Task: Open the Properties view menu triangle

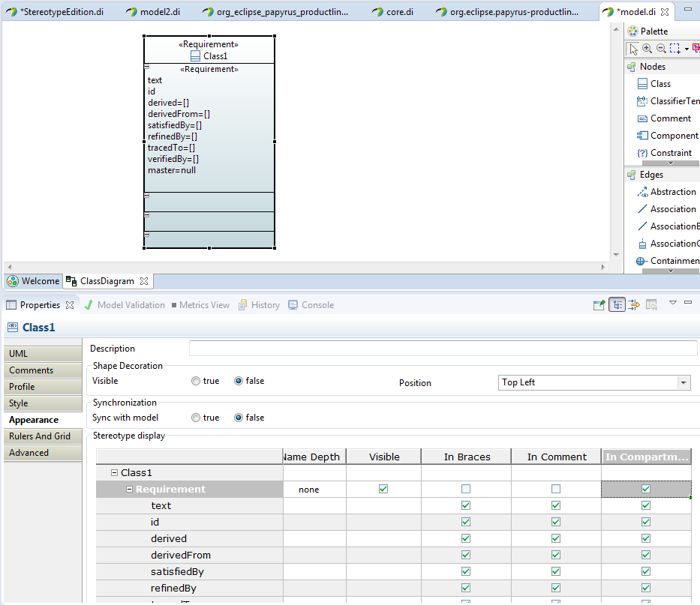Action: [673, 303]
